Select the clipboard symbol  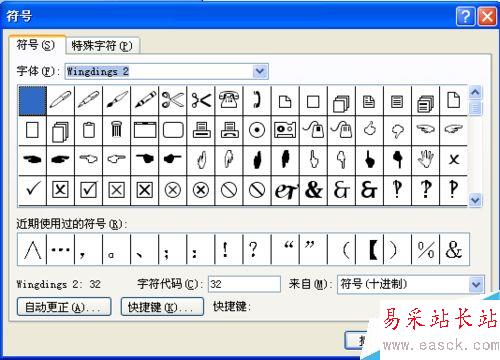89,130
